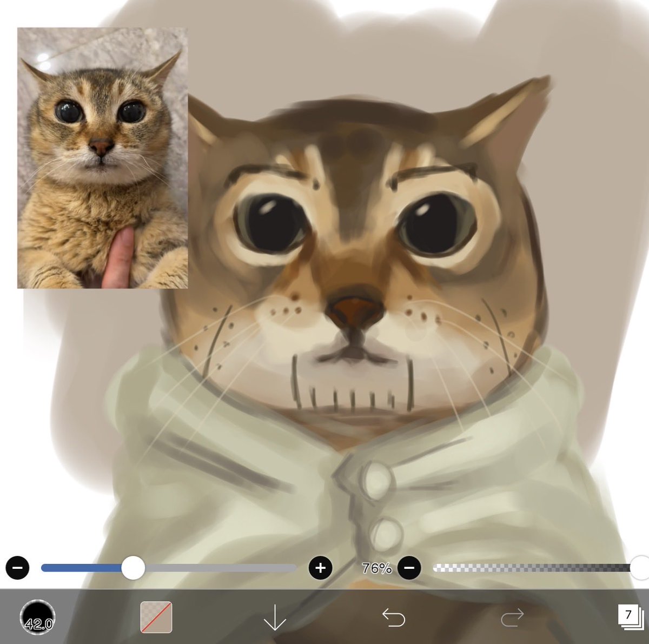Redo the last undone stroke
The width and height of the screenshot is (649, 644).
[x=512, y=618]
